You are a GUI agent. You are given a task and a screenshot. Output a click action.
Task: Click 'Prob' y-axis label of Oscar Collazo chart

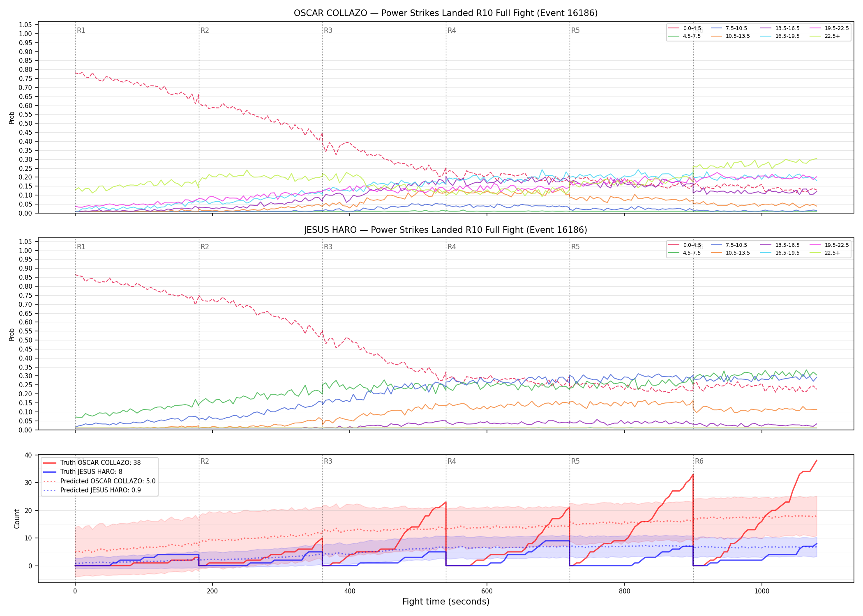click(x=12, y=117)
